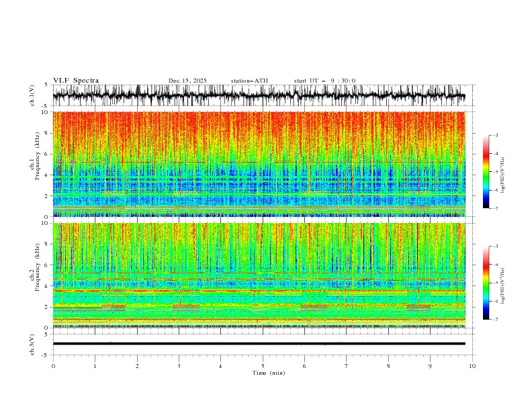The width and height of the screenshot is (532, 411).
Task: Click ch.1 frequency tick "4"
Action: pos(48,175)
